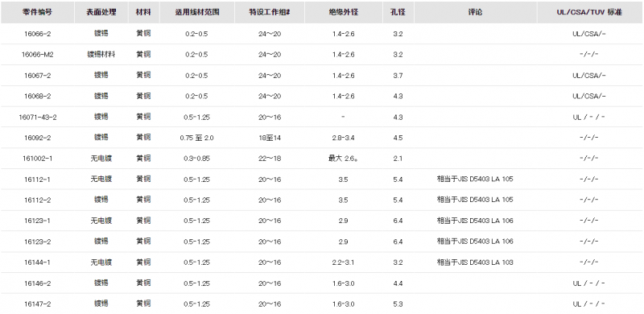
Task: Open part number 16123-2
Action: 37,242
